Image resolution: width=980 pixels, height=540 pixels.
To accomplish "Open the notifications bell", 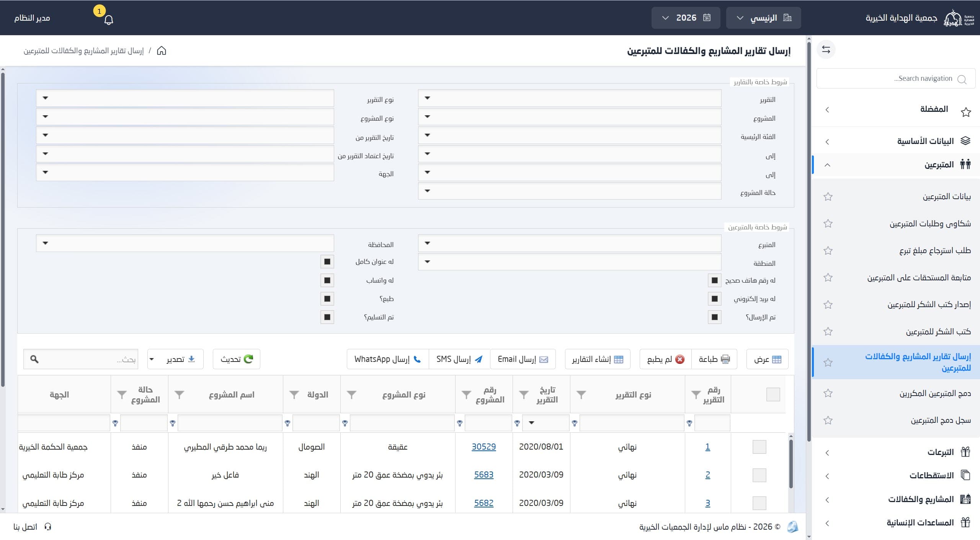I will click(108, 20).
